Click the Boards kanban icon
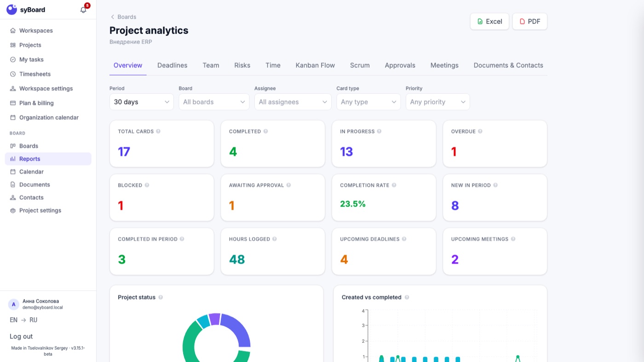 [x=13, y=146]
